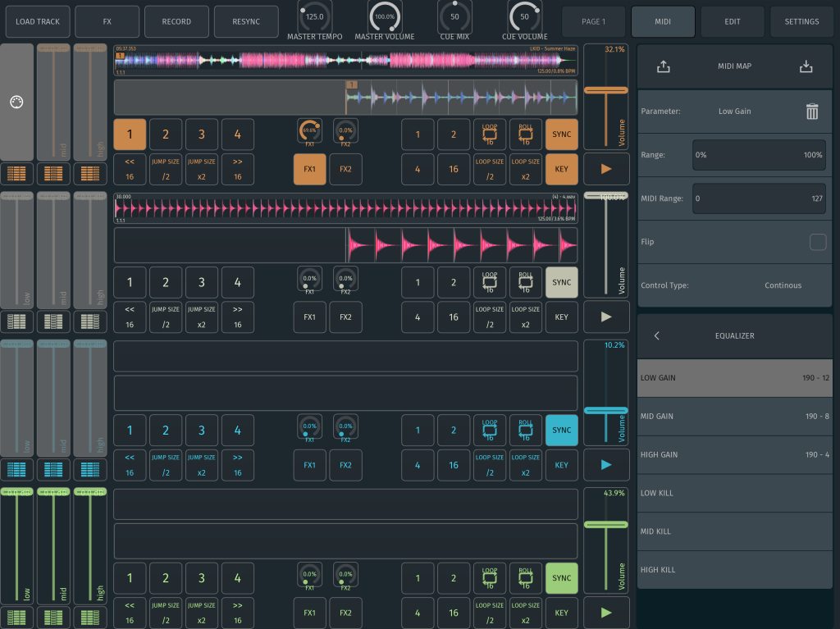Toggle SYNC on deck 3
The width and height of the screenshot is (840, 629).
click(x=561, y=430)
